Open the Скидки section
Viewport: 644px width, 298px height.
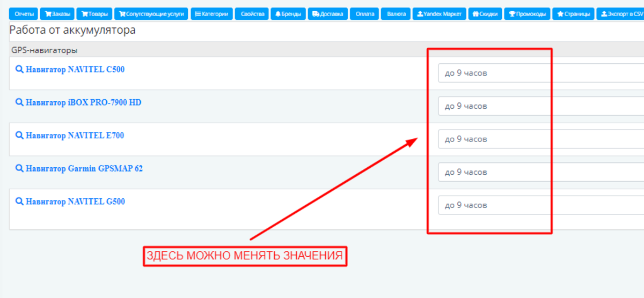tap(486, 14)
